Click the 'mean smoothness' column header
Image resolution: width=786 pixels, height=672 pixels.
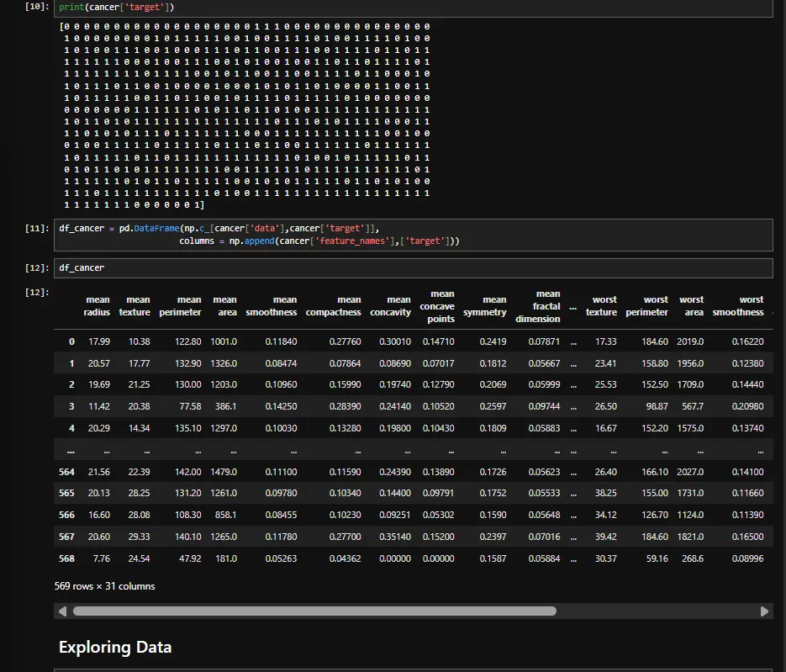(x=272, y=306)
